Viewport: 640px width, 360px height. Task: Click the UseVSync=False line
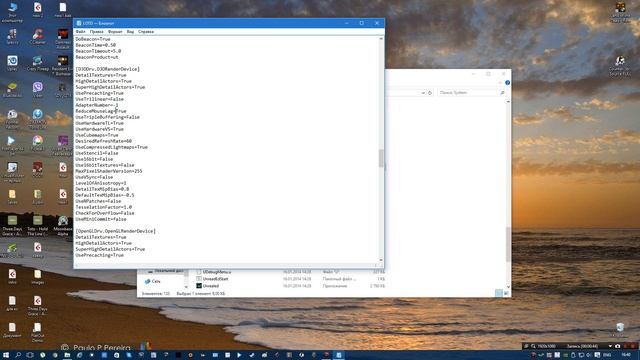coord(94,177)
